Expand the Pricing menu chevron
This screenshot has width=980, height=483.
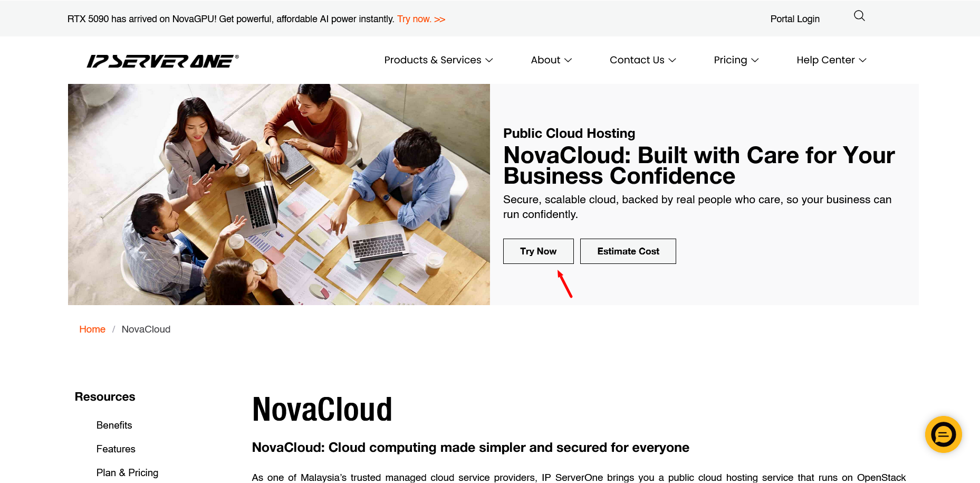(x=755, y=60)
